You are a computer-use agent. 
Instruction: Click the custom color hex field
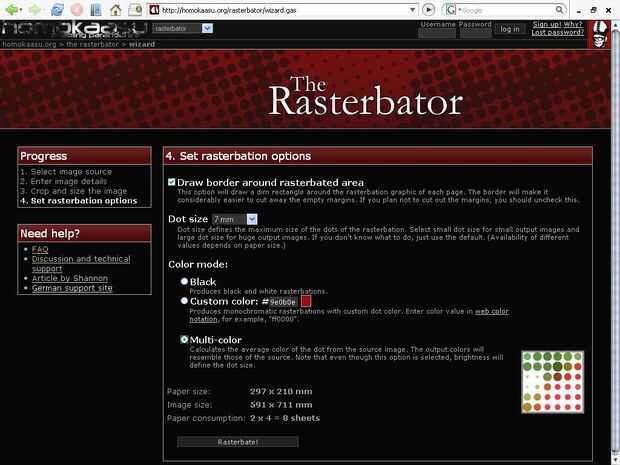tap(283, 302)
